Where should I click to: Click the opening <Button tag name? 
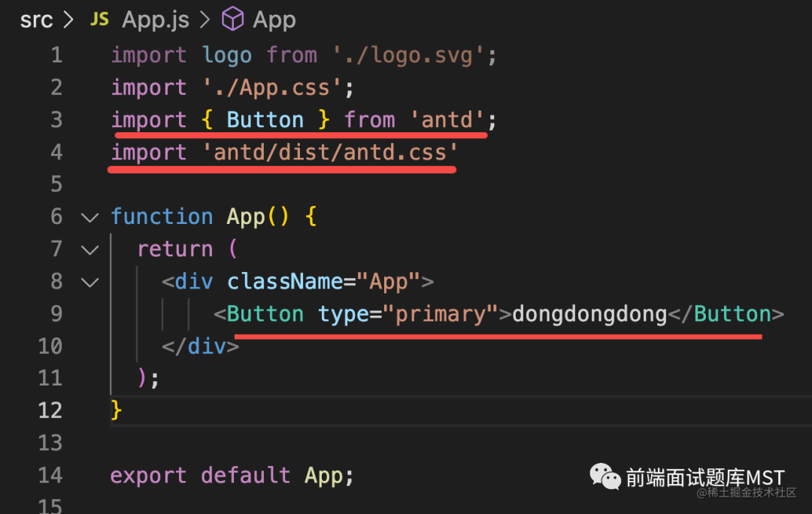265,314
